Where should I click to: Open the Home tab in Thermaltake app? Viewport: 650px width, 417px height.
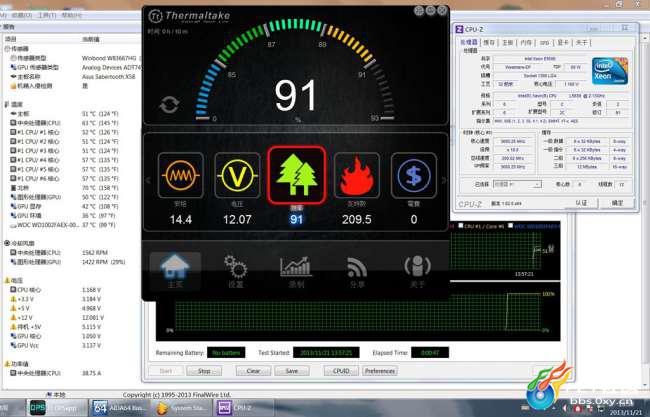(175, 271)
